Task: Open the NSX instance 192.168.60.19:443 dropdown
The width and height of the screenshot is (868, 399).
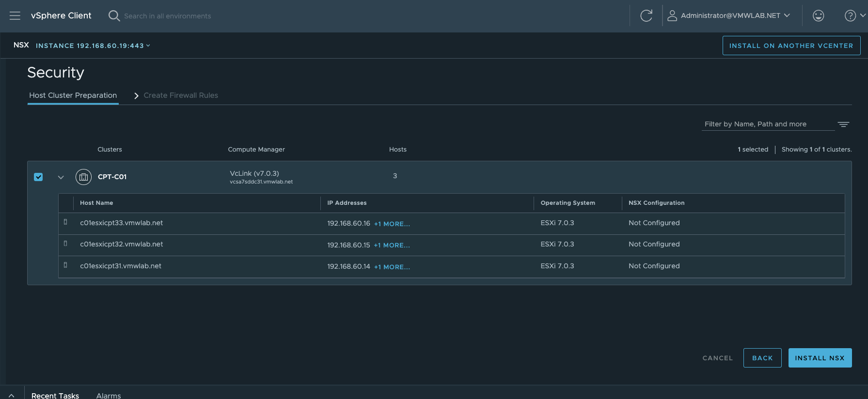Action: pos(93,46)
